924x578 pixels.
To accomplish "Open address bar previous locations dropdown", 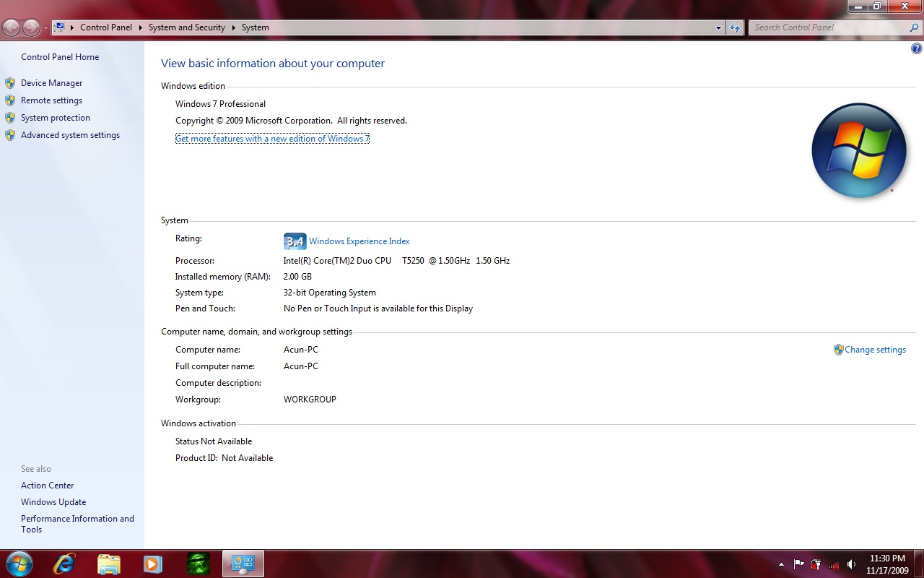I will pyautogui.click(x=718, y=27).
